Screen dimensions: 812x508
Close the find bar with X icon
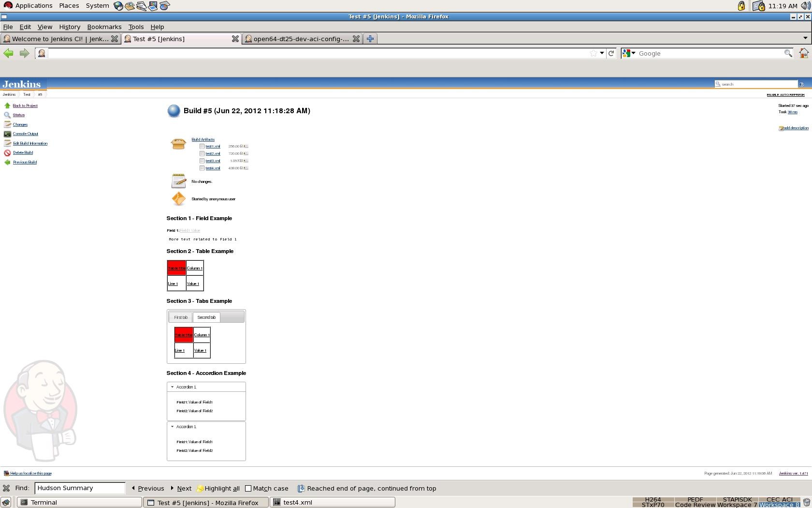click(x=6, y=488)
